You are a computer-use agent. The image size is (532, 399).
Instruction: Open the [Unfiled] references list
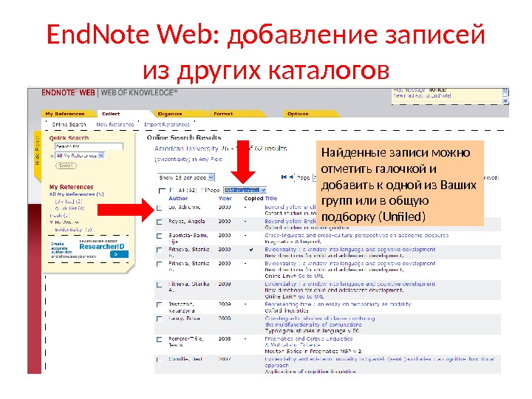(x=69, y=201)
